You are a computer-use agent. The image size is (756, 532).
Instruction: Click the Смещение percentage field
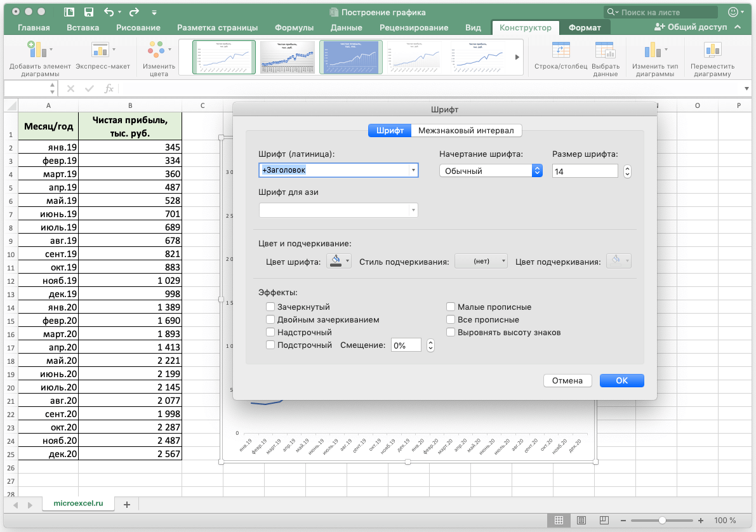(406, 345)
